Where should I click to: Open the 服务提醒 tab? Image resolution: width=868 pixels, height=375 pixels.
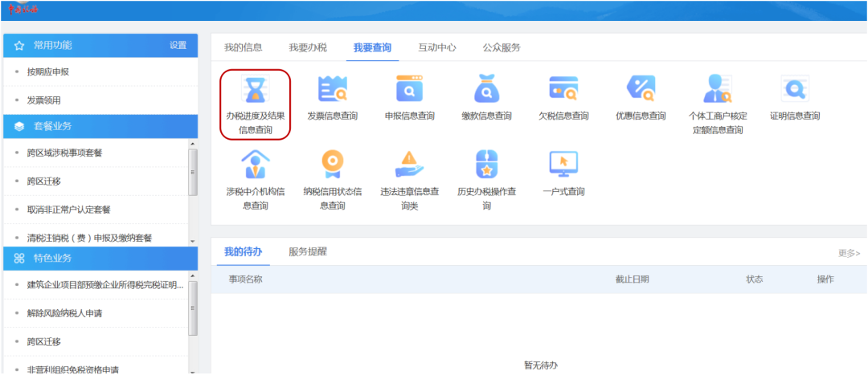tap(308, 252)
